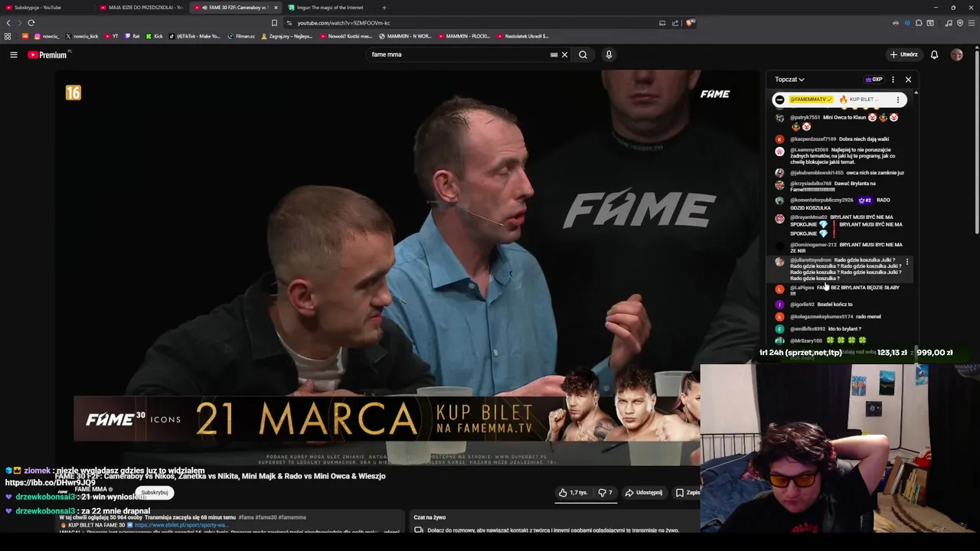The image size is (980, 551).
Task: Go back with browser back arrow
Action: pos(8,23)
